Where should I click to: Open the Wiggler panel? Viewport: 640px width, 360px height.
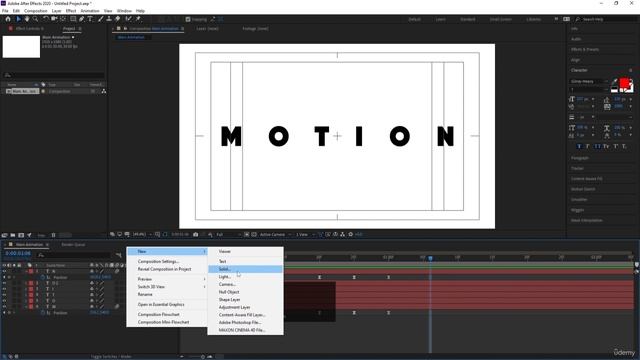[577, 210]
